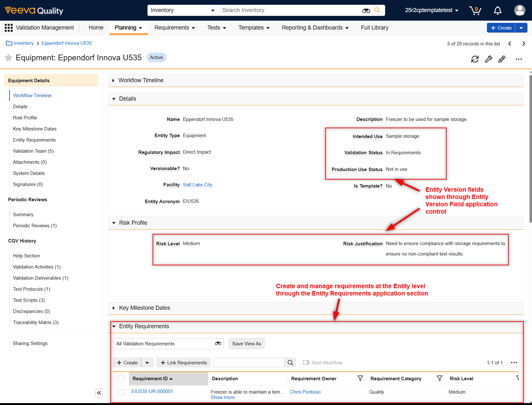The height and width of the screenshot is (405, 532).
Task: Expand the Key Milestone Dates section
Action: coord(114,308)
